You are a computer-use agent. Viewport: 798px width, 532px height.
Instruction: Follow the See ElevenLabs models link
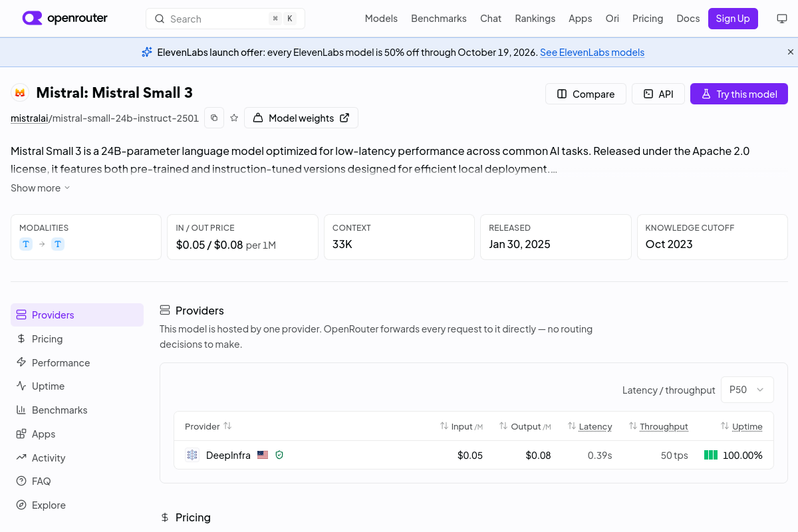coord(592,52)
